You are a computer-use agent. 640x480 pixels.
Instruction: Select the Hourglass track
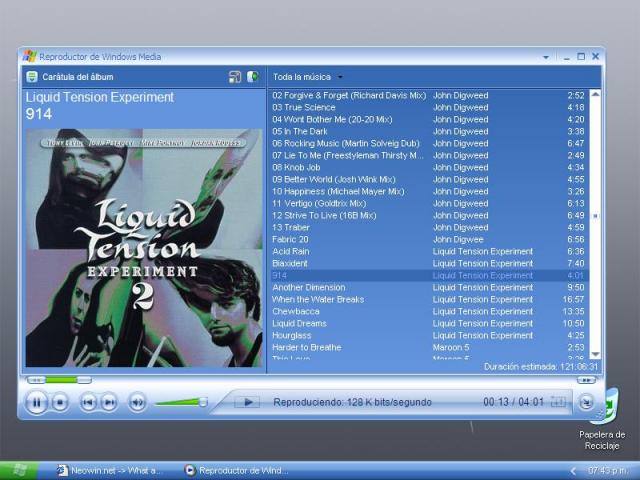pos(430,336)
